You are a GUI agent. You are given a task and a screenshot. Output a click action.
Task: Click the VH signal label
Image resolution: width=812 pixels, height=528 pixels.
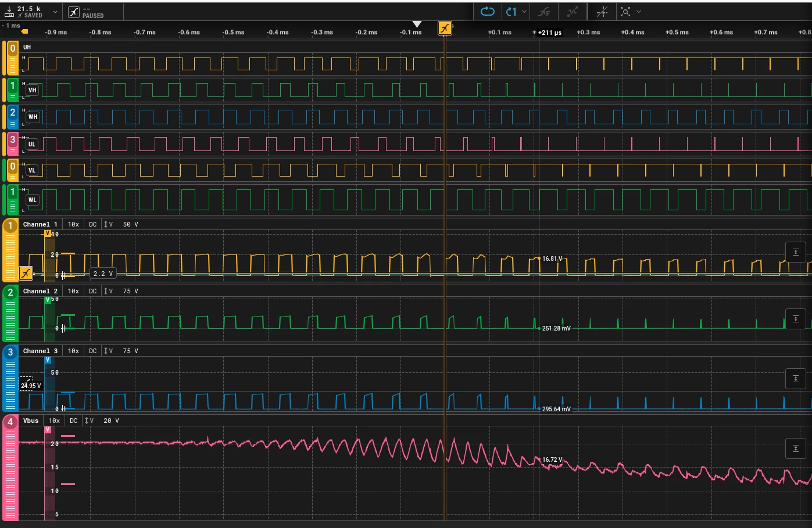[x=33, y=90]
